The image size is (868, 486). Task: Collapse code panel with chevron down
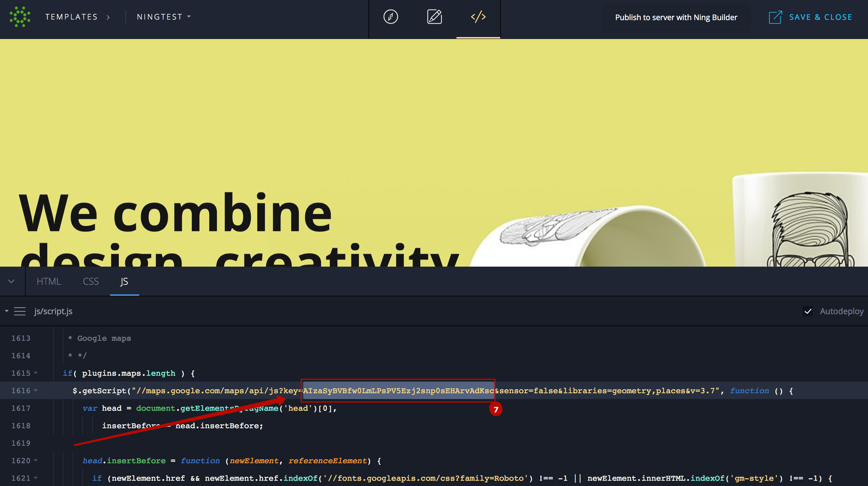point(11,282)
